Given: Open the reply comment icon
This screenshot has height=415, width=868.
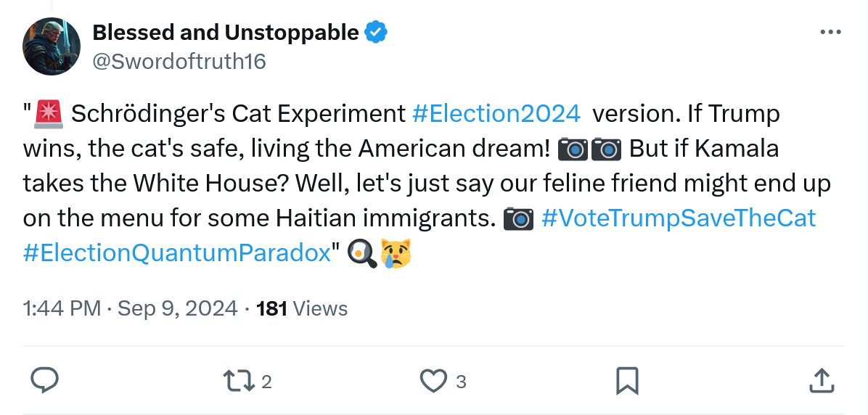Looking at the screenshot, I should point(45,380).
